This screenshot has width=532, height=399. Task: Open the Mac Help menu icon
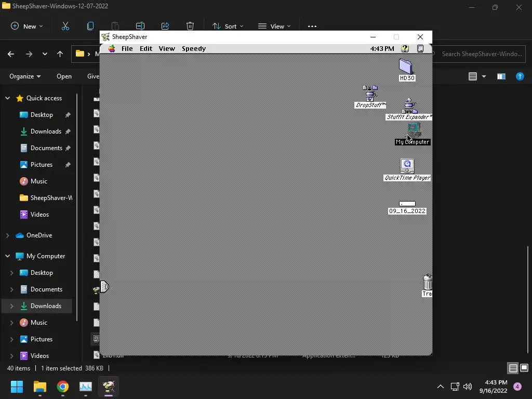pyautogui.click(x=405, y=48)
